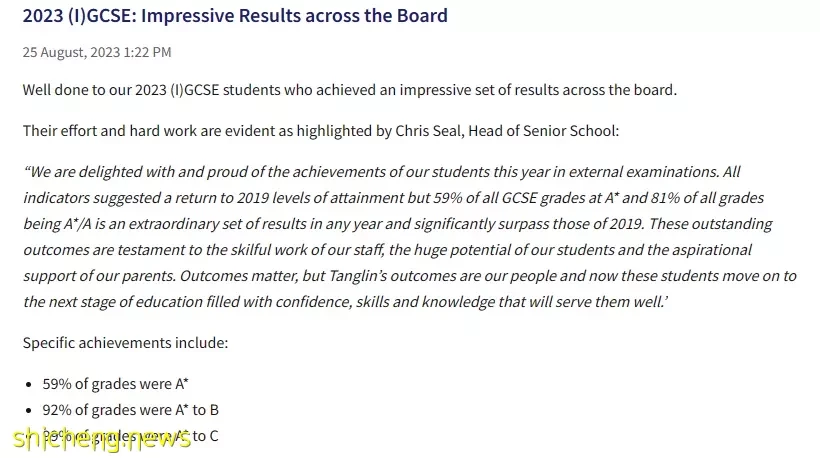
Task: Click the bullet '92% of grades were A* to B'
Action: pyautogui.click(x=130, y=410)
